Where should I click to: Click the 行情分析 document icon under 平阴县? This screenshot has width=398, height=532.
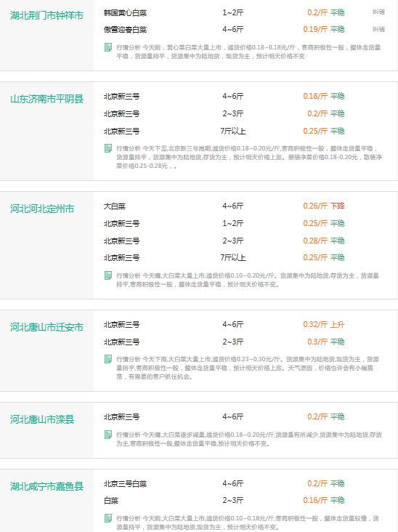click(108, 148)
